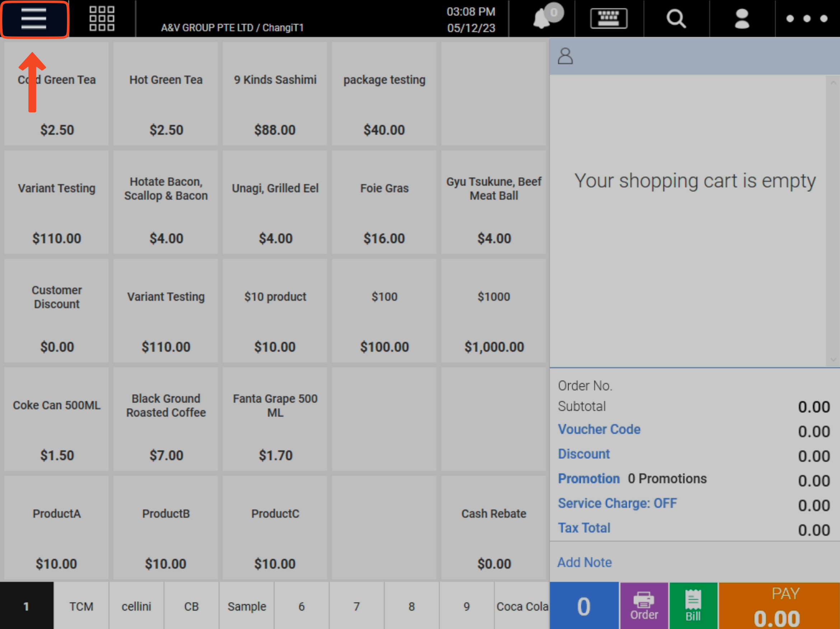Select category tab 6
This screenshot has width=840, height=629.
click(x=302, y=605)
